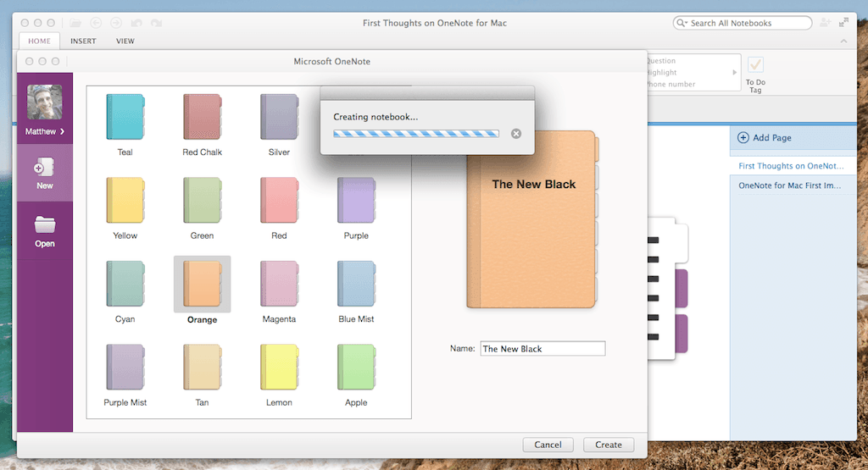Click the 'The New Black' notebook cover title
Viewport: 868px width, 470px height.
click(x=534, y=184)
